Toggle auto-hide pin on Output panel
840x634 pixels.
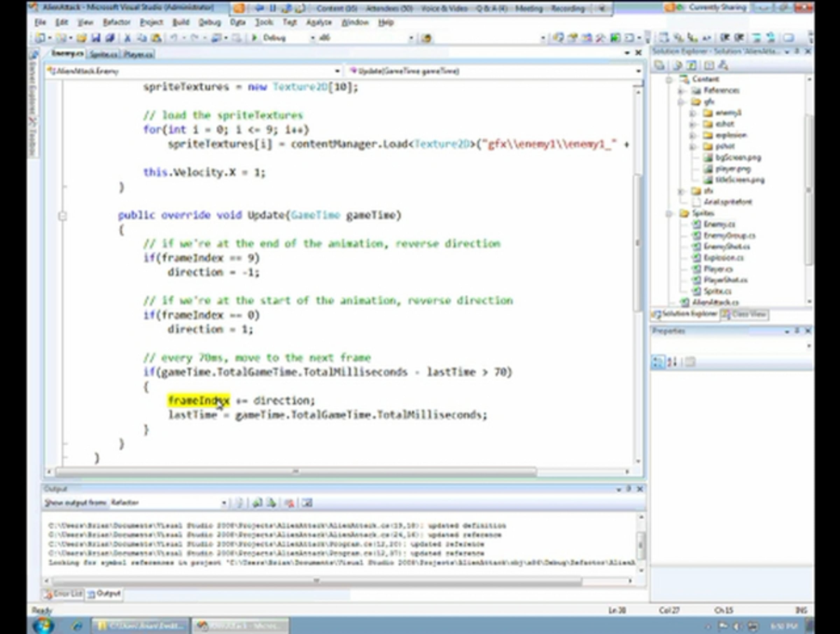click(x=629, y=489)
